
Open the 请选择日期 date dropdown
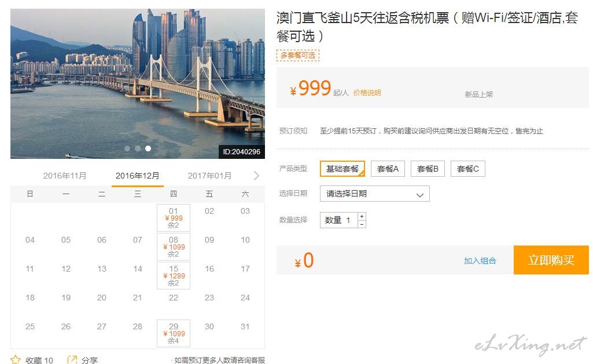[x=375, y=194]
